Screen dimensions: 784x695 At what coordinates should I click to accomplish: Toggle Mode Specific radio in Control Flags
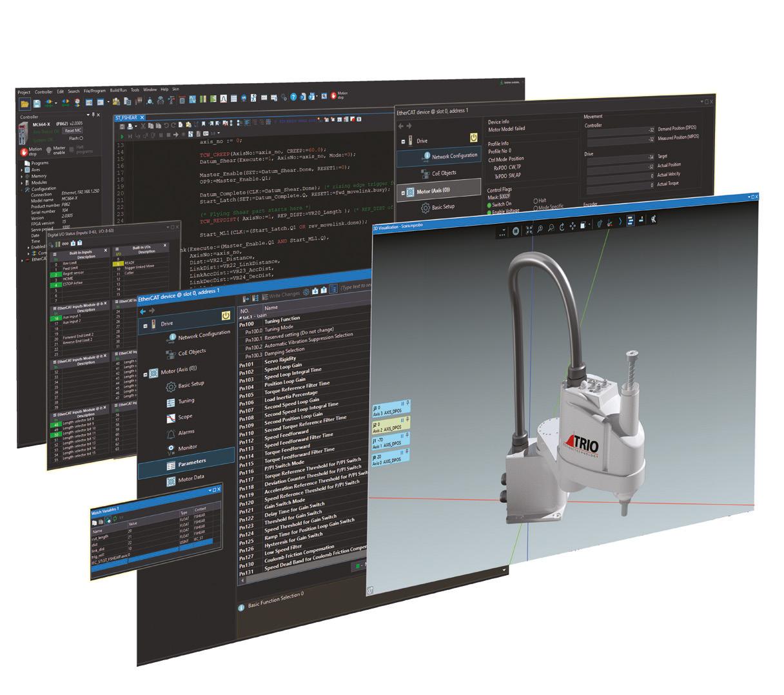tap(536, 208)
